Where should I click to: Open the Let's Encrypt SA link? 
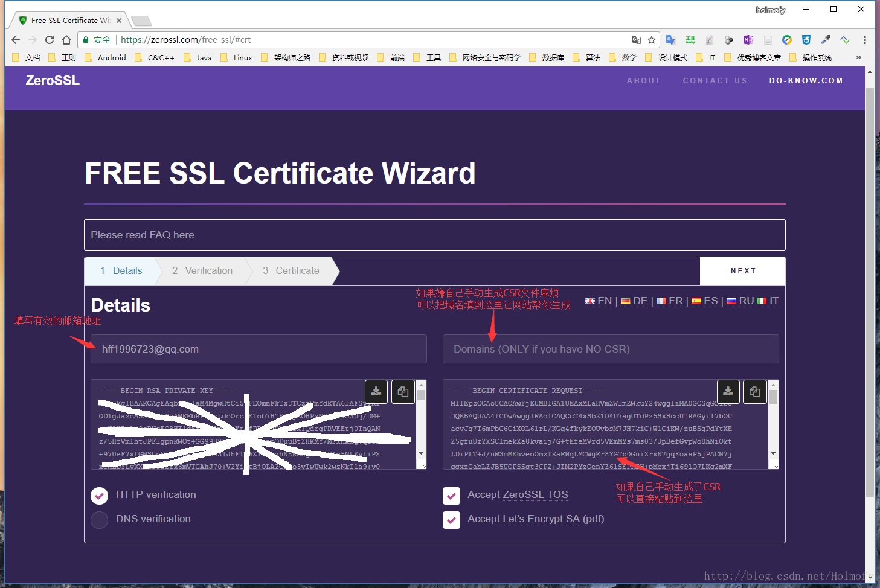click(541, 519)
